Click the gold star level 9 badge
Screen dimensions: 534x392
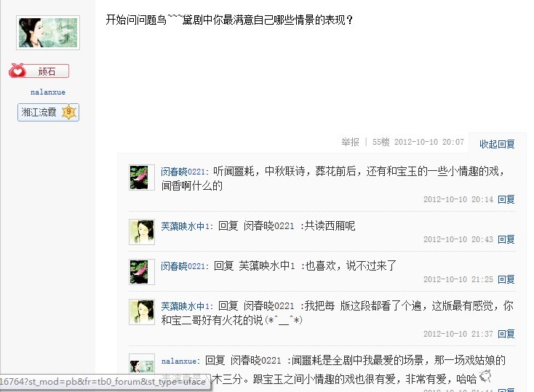pos(69,112)
